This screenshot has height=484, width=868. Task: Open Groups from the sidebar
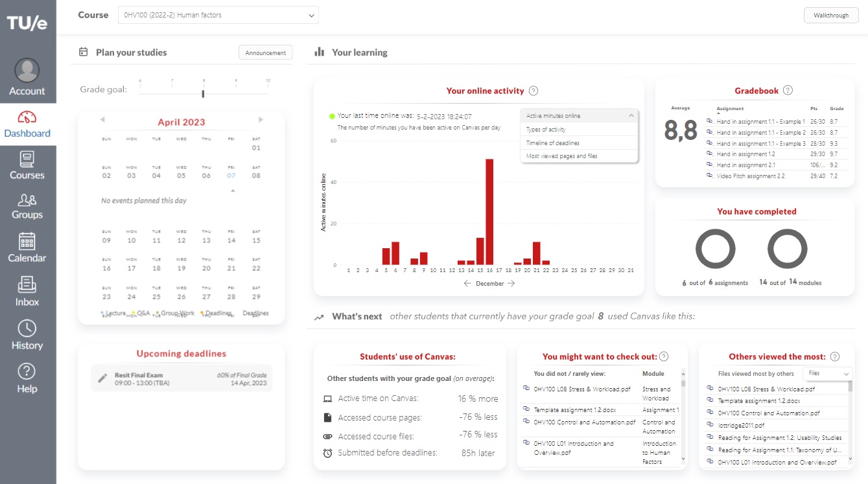coord(27,207)
